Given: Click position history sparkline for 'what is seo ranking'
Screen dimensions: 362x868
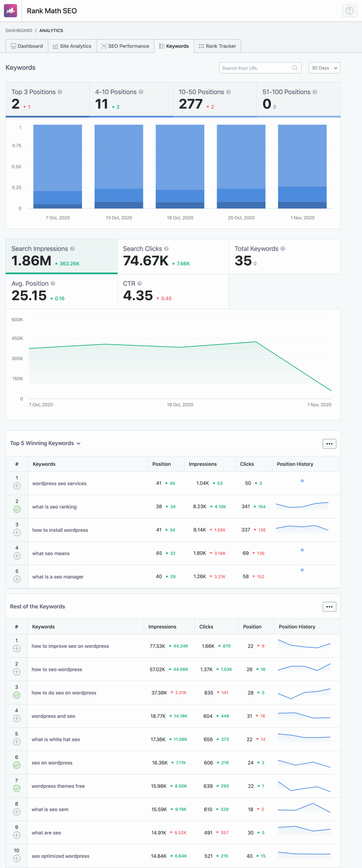Looking at the screenshot, I should pyautogui.click(x=302, y=506).
